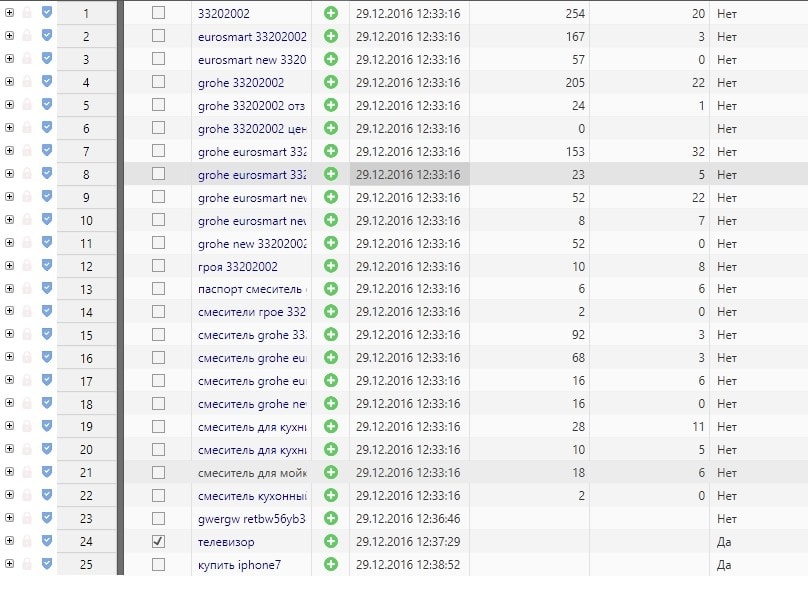Click lock icon in row 8

coord(27,174)
